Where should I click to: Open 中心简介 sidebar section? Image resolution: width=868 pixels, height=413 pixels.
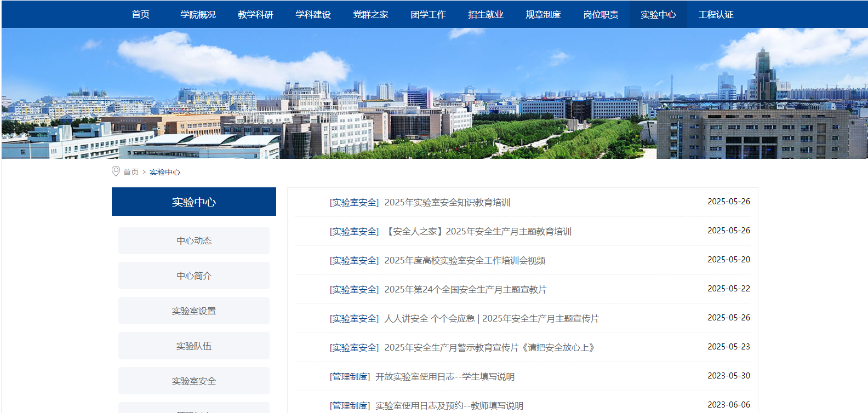(194, 276)
